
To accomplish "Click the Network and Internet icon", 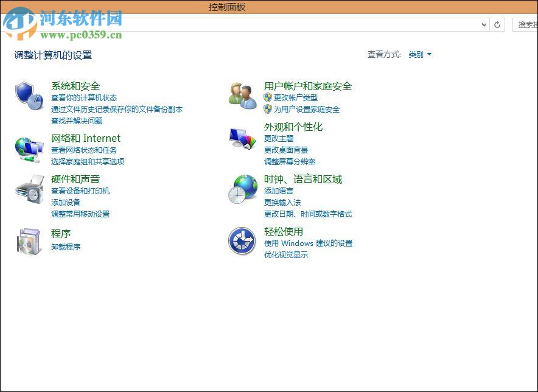I will point(29,149).
